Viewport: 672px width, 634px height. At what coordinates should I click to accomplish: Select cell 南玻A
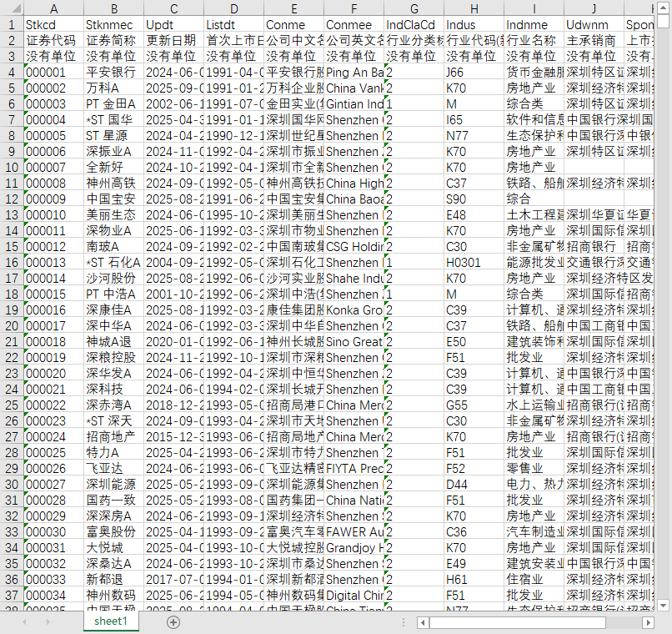114,246
